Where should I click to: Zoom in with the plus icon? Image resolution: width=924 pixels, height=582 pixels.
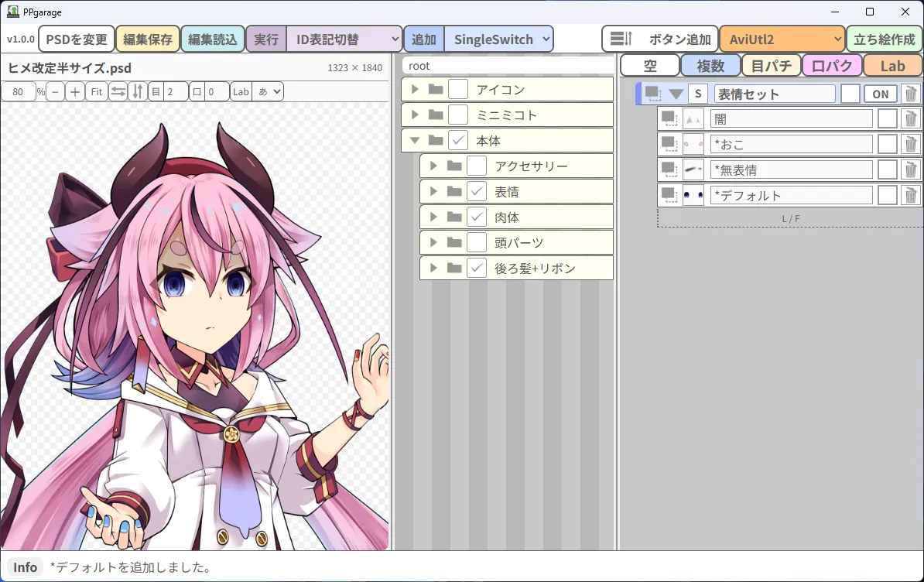[x=75, y=91]
